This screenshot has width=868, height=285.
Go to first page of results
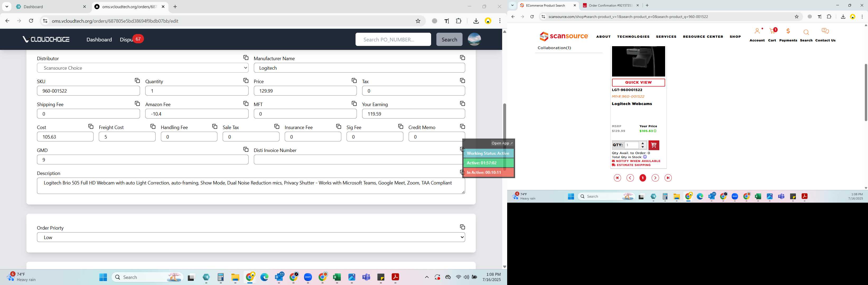point(617,178)
